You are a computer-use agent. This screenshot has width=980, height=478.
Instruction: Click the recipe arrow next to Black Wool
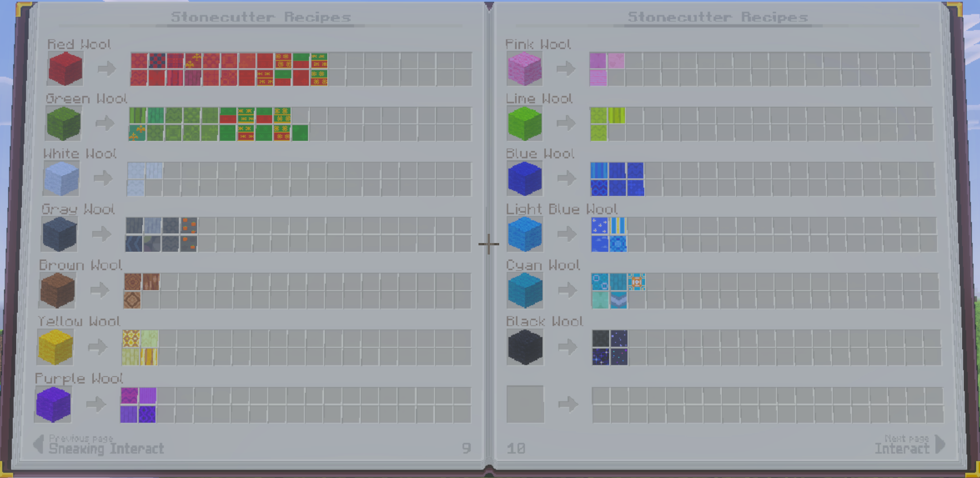[x=568, y=347]
